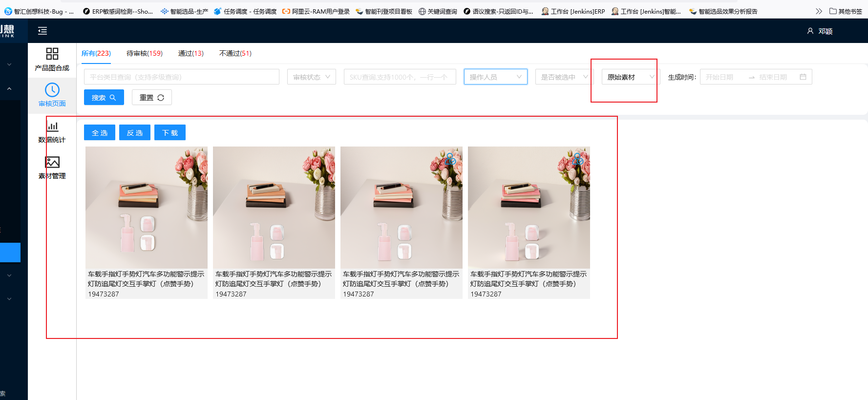Collapse the dark sidebar group with up chevron

click(x=9, y=89)
